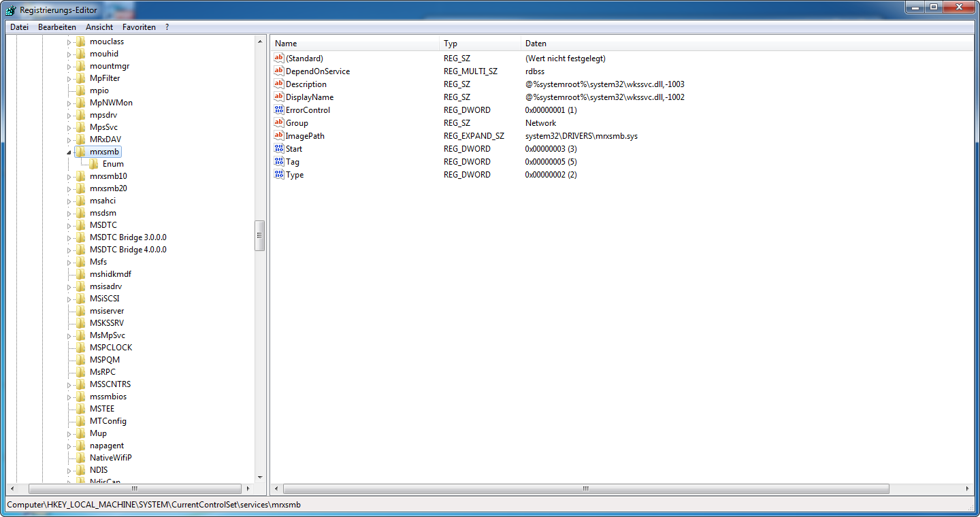
Task: Select the mshidkmdf key
Action: tap(110, 274)
